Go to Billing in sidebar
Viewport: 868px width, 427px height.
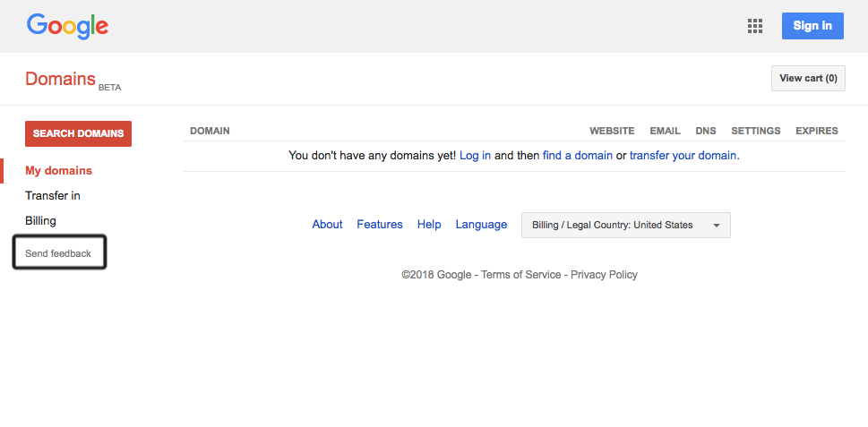(x=40, y=221)
